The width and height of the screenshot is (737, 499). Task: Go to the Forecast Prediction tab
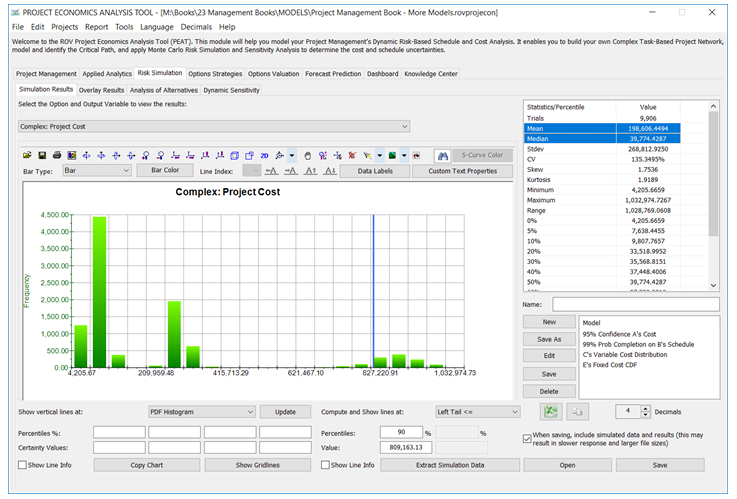coord(333,74)
